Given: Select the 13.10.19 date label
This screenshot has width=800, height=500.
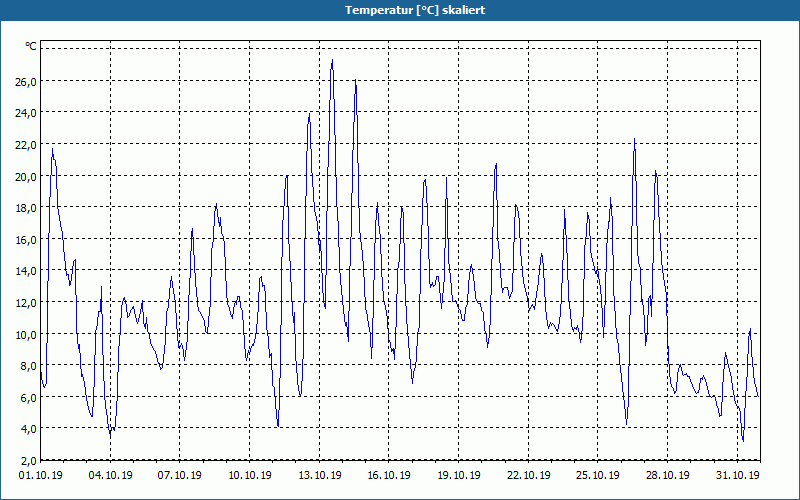Looking at the screenshot, I should [319, 475].
